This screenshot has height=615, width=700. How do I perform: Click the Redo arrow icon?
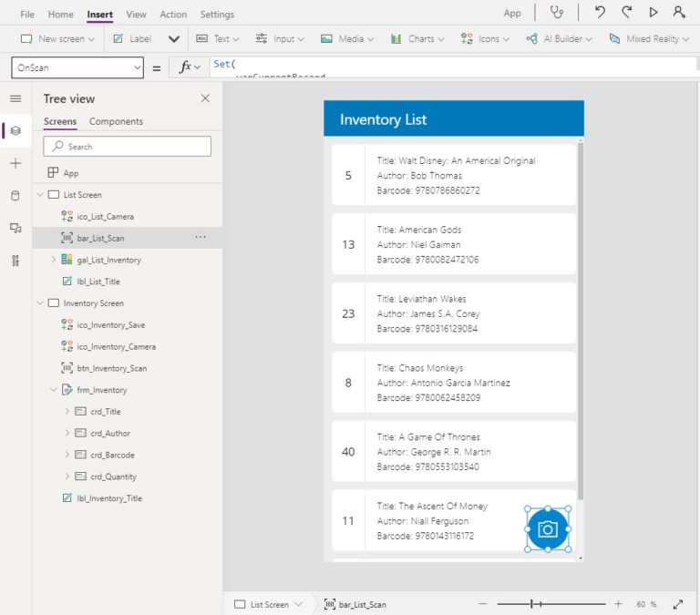pyautogui.click(x=626, y=13)
